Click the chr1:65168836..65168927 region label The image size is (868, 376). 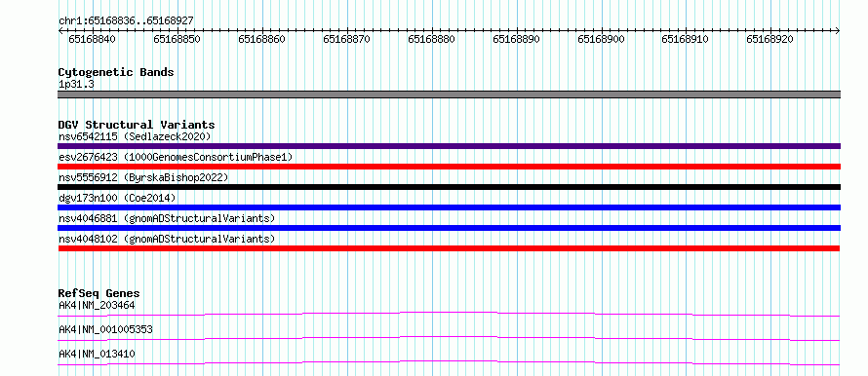[126, 21]
